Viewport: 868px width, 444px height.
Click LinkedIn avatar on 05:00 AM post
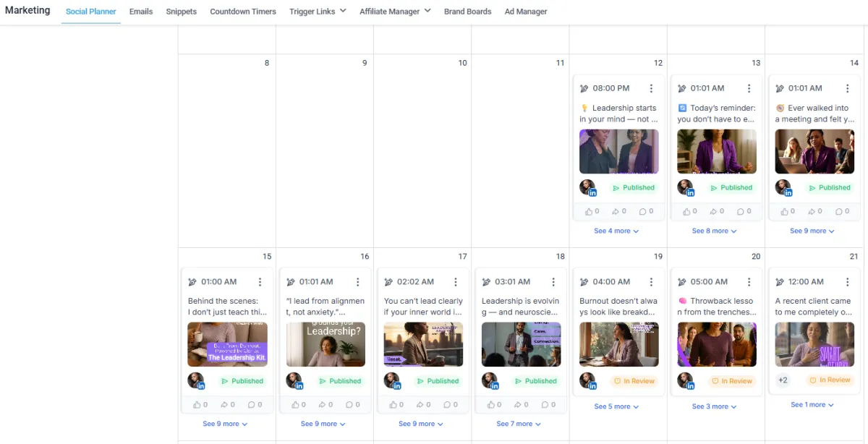tap(686, 381)
